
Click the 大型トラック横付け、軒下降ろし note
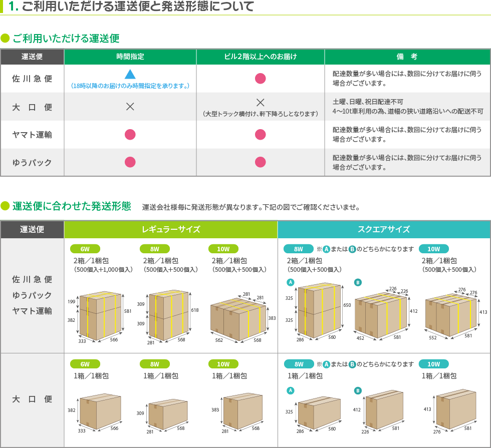[260, 114]
